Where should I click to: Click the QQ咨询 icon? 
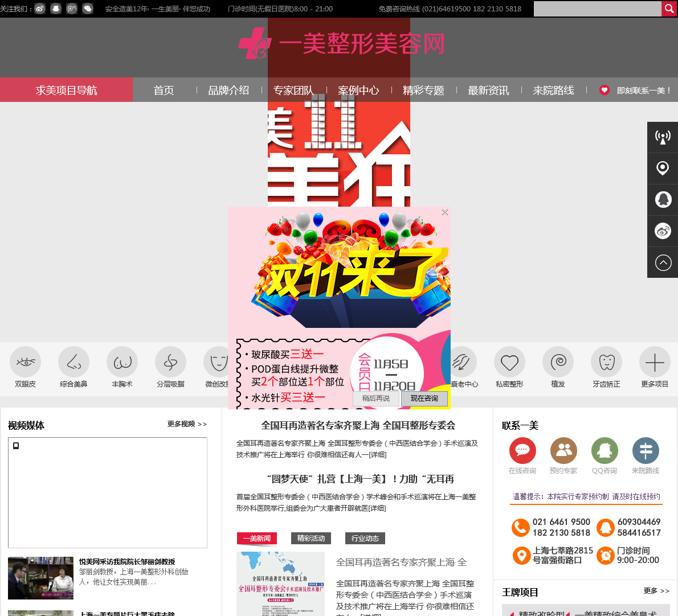click(x=605, y=450)
